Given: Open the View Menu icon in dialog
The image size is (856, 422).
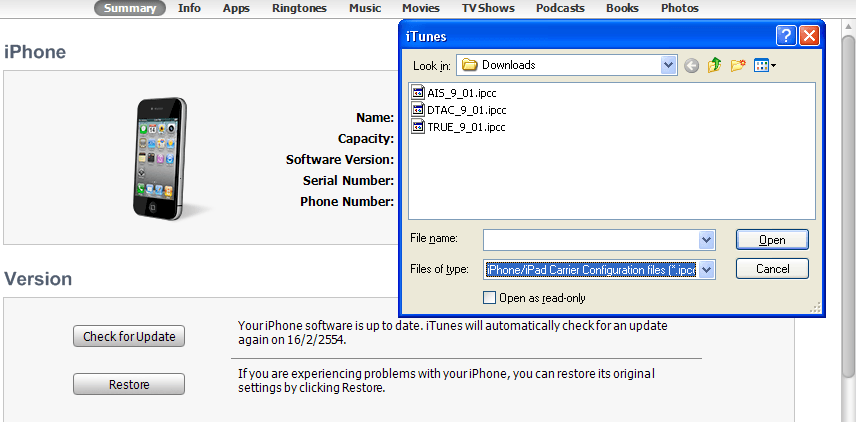Looking at the screenshot, I should tap(765, 66).
